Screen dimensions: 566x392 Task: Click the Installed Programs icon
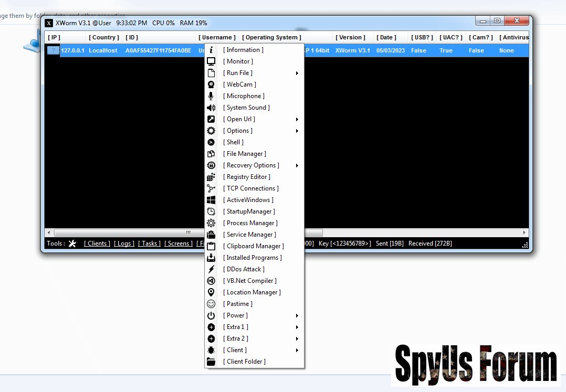(x=211, y=258)
